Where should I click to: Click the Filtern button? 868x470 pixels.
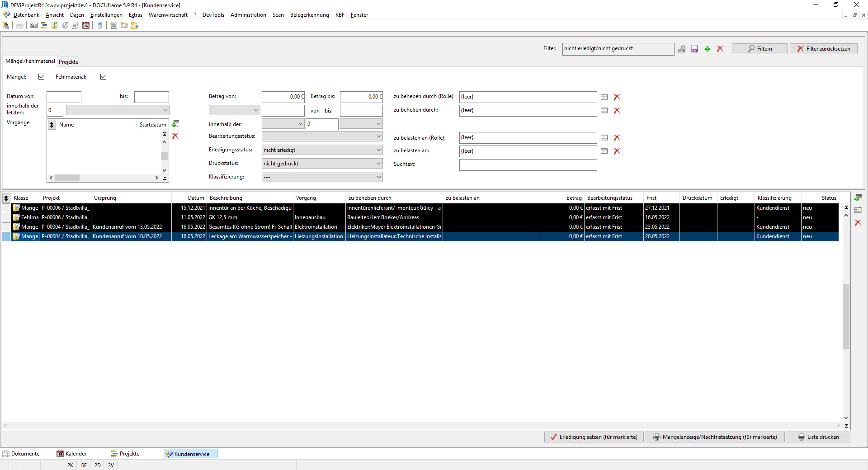coord(759,49)
